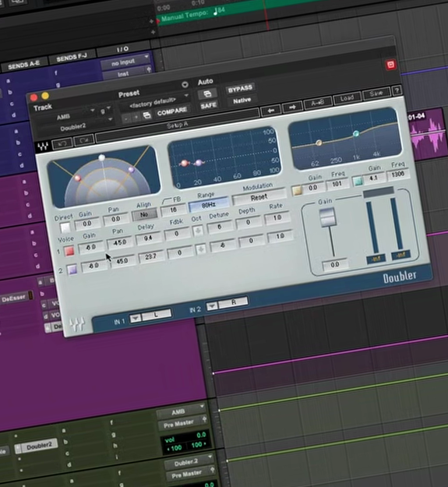Select previous preset with the minus button
The width and height of the screenshot is (448, 487).
point(125,118)
